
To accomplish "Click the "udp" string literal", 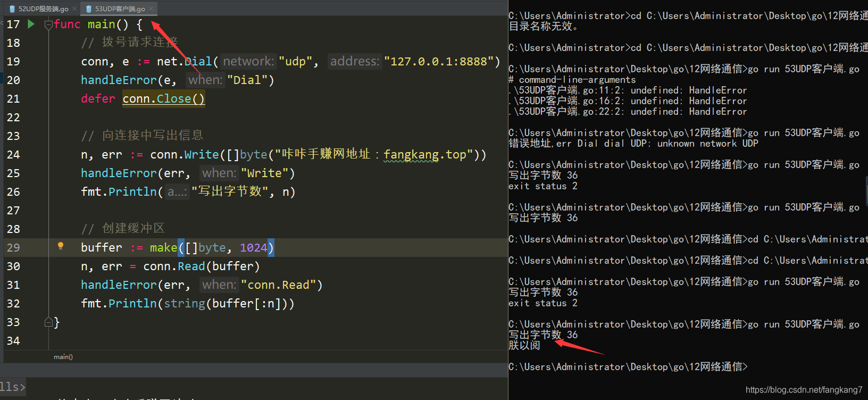I will tap(296, 61).
